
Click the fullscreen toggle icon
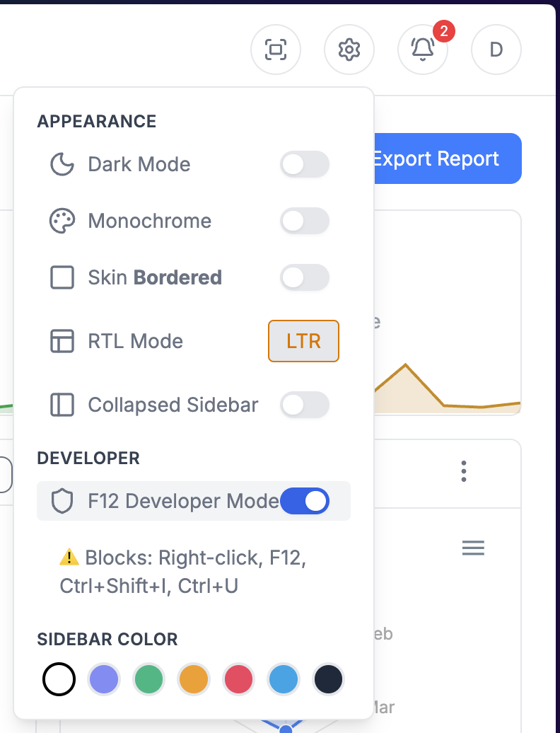tap(276, 50)
